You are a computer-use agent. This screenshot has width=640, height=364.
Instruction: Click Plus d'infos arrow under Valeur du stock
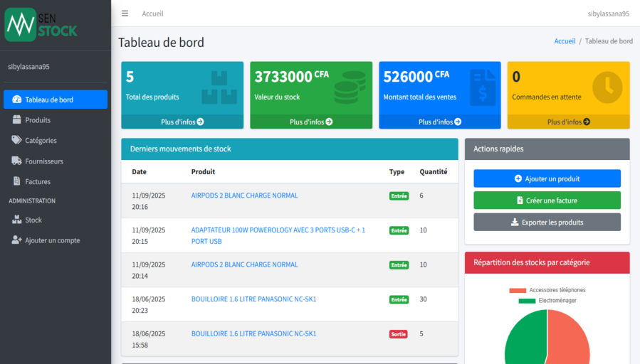(x=311, y=122)
